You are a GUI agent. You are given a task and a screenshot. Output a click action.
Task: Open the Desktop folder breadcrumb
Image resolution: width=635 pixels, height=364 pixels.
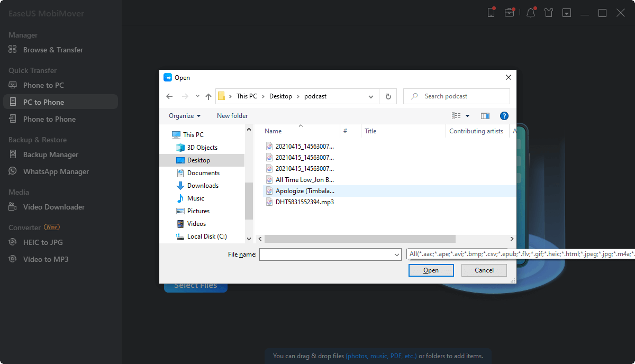[x=281, y=96]
